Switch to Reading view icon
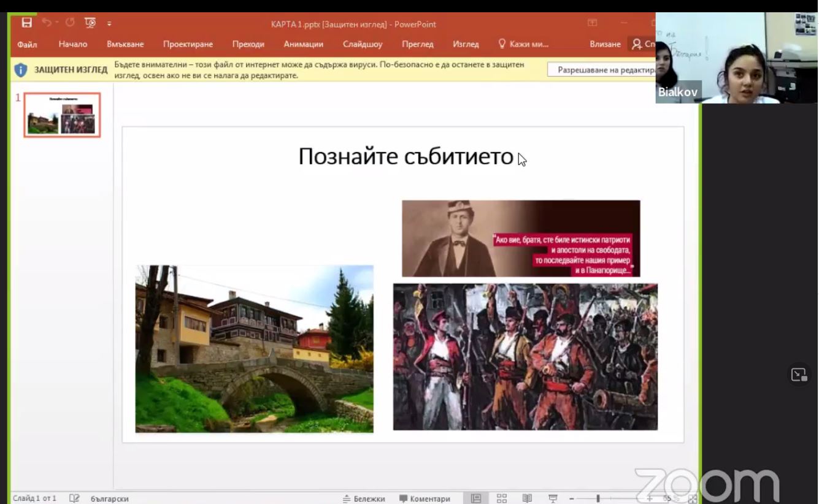Image resolution: width=819 pixels, height=504 pixels. (527, 498)
